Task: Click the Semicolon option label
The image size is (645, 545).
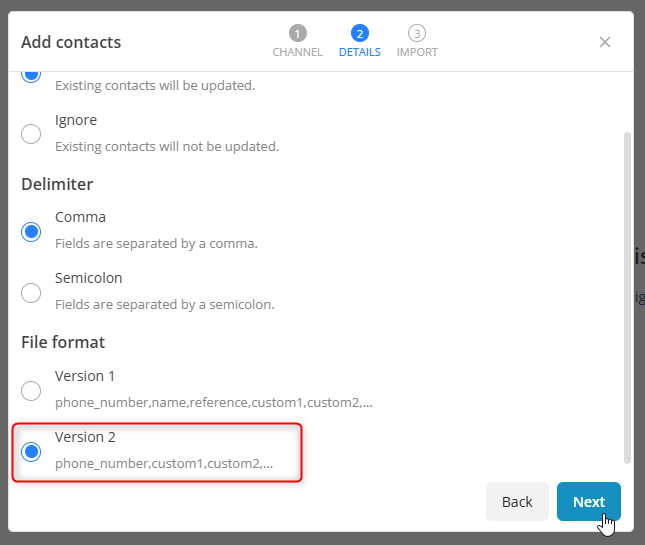Action: click(x=89, y=278)
